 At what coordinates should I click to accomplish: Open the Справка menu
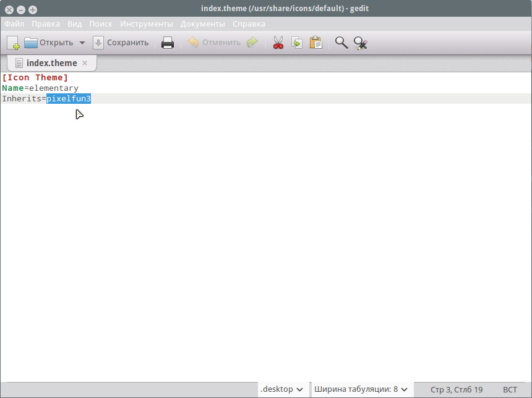(x=249, y=24)
